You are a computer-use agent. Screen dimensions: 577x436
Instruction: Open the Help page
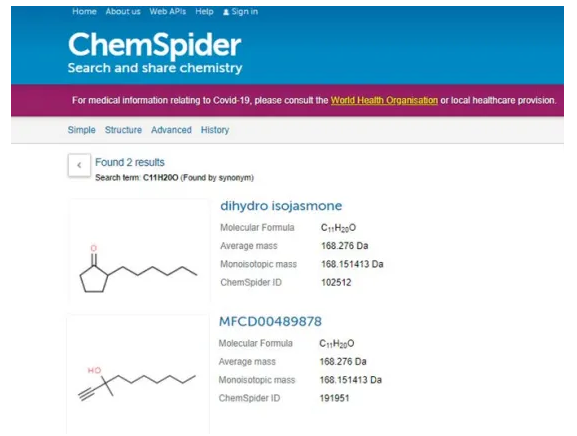[x=204, y=11]
